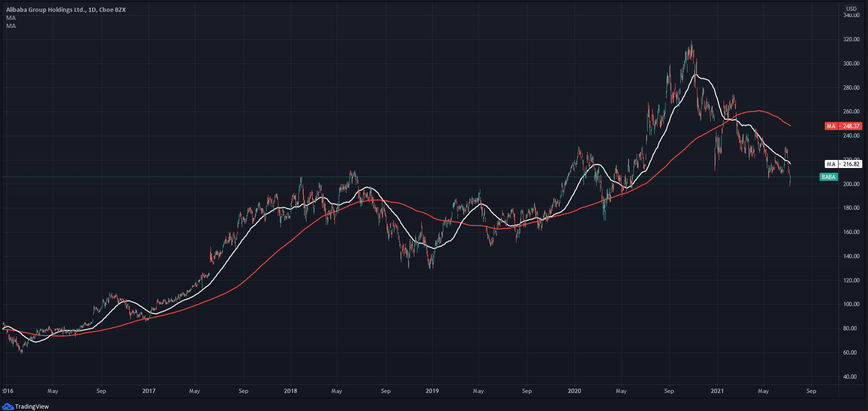868x411 pixels.
Task: Click the 60.00 price axis label
Action: [851, 353]
